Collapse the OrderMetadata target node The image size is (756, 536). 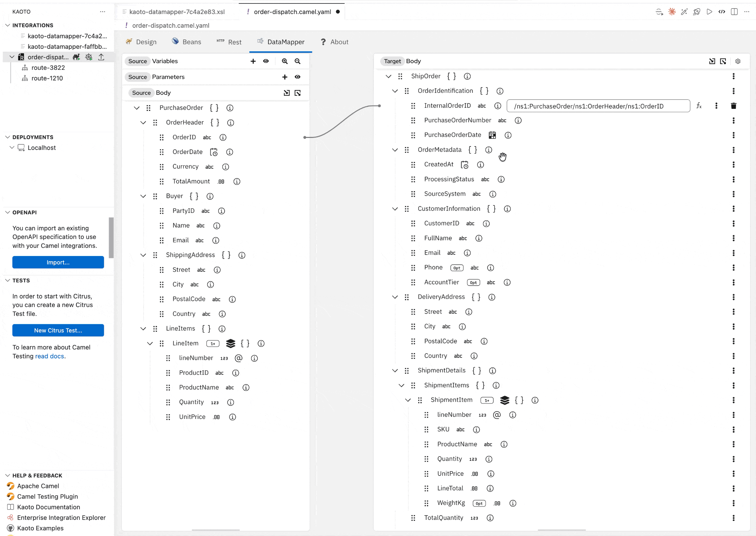pos(395,150)
